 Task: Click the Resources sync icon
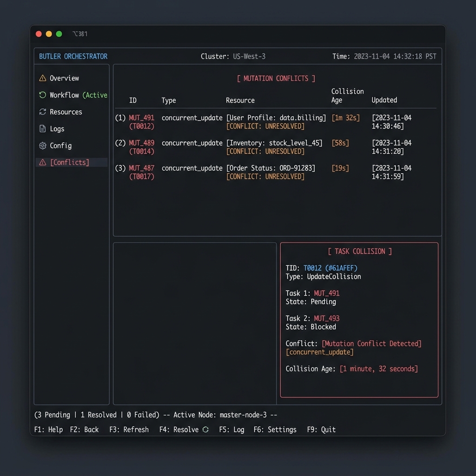[43, 112]
